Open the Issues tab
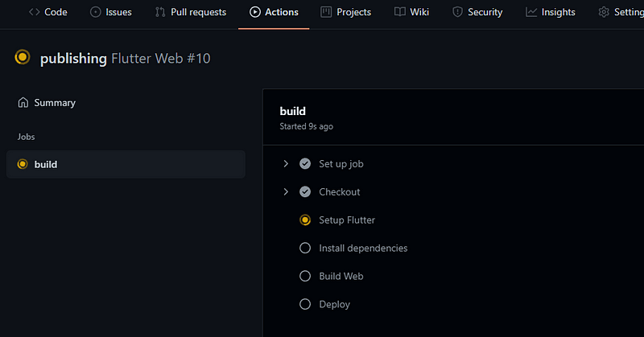 tap(111, 12)
